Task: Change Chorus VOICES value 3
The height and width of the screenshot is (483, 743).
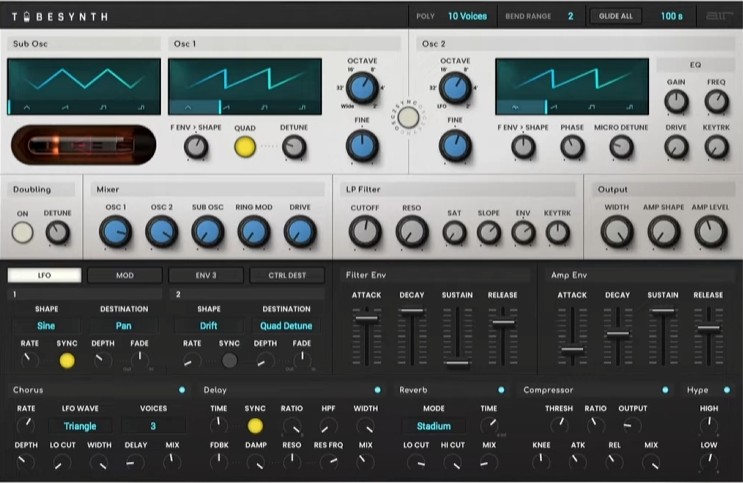Action: point(153,426)
